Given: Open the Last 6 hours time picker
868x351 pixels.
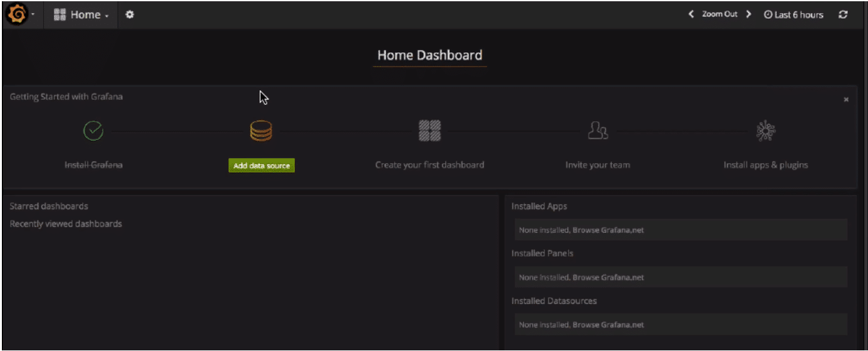Looking at the screenshot, I should [x=794, y=14].
